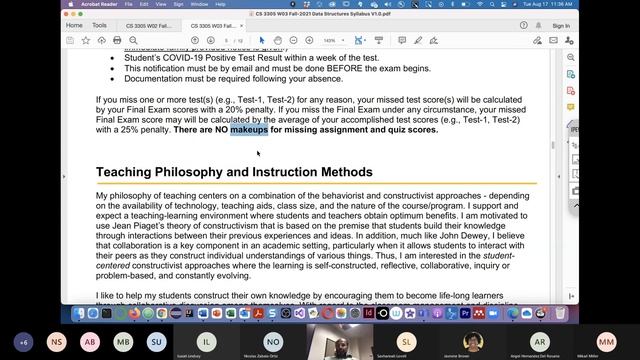Open the File menu
640x360 pixels.
129,4
